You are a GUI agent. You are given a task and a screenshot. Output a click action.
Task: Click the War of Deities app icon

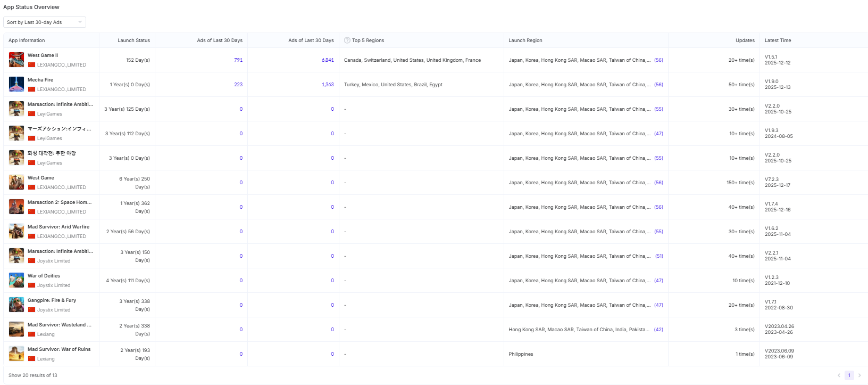tap(16, 280)
